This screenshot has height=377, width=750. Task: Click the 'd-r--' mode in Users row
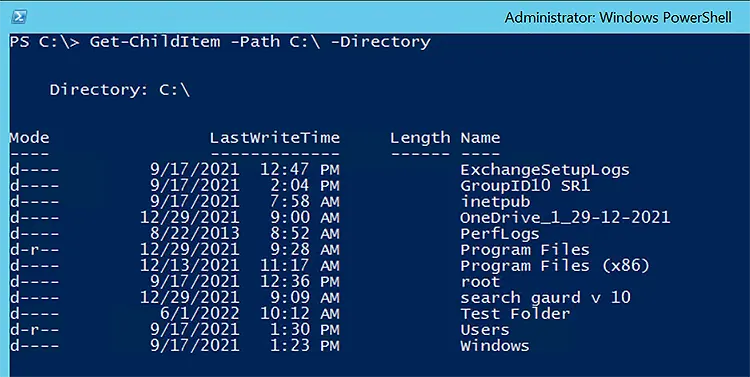[x=34, y=330]
